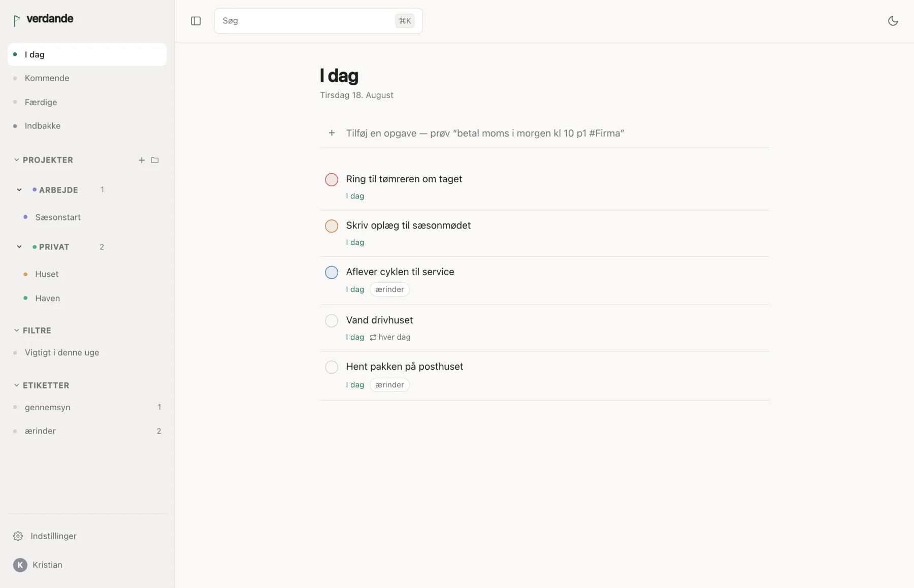
Task: Mark Aflever cyklen til service done
Action: pos(332,272)
